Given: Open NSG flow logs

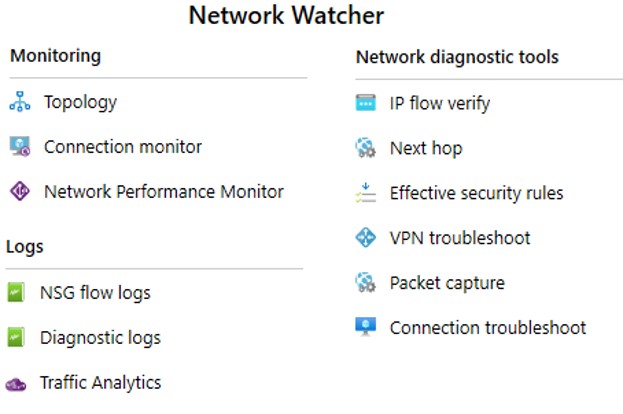Looking at the screenshot, I should point(95,293).
